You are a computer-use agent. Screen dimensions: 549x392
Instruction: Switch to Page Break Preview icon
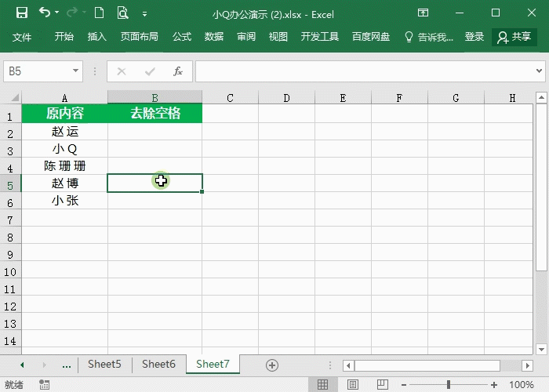pyautogui.click(x=383, y=385)
